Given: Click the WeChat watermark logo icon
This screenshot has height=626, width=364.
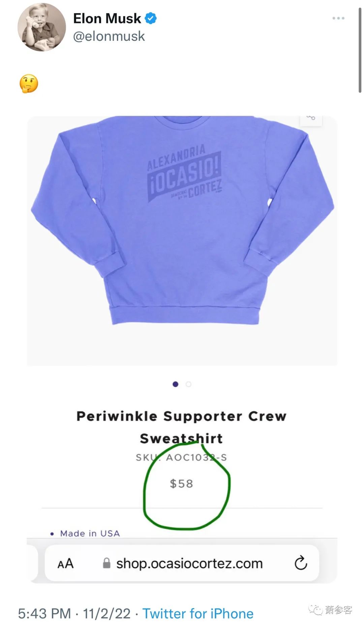Looking at the screenshot, I should [315, 609].
